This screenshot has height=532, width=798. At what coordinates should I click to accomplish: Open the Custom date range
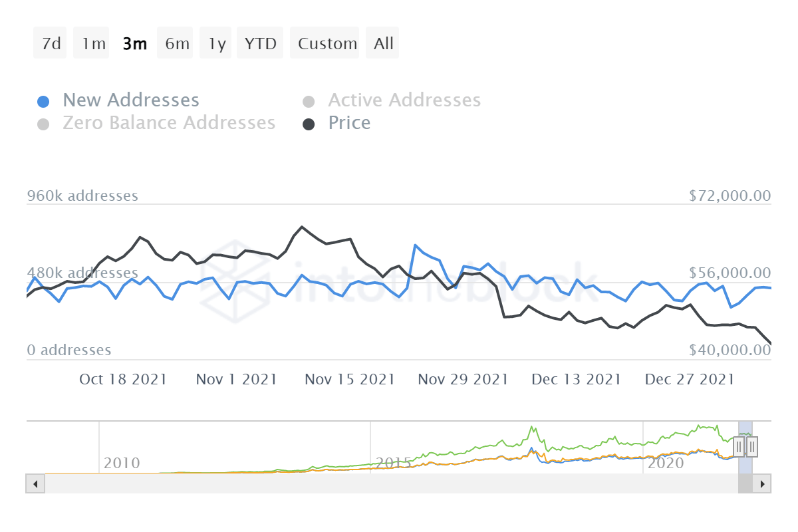[327, 44]
